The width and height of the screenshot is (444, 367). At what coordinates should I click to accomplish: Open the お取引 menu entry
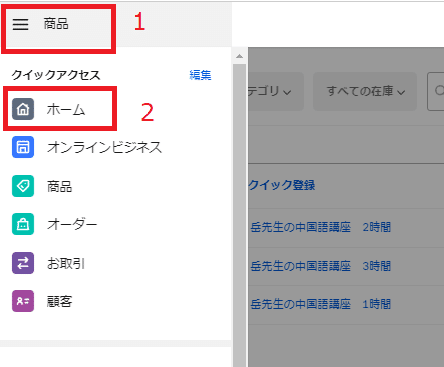66,263
